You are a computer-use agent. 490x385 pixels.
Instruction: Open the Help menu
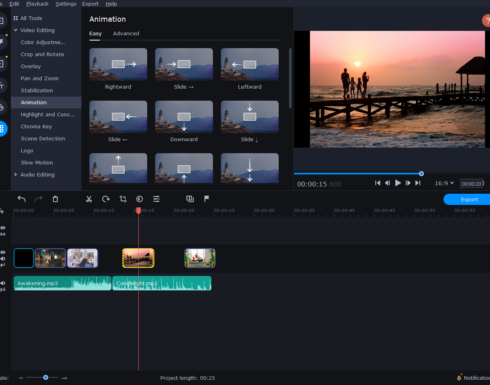coord(111,4)
